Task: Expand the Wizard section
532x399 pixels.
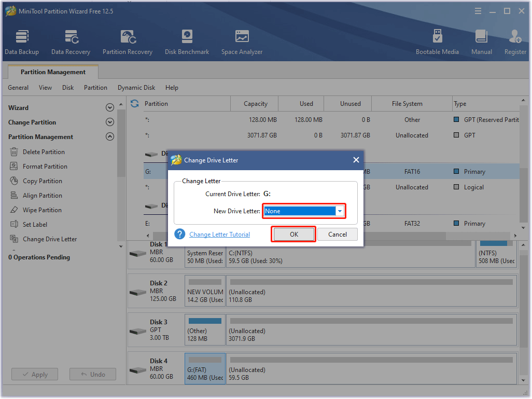Action: 109,107
